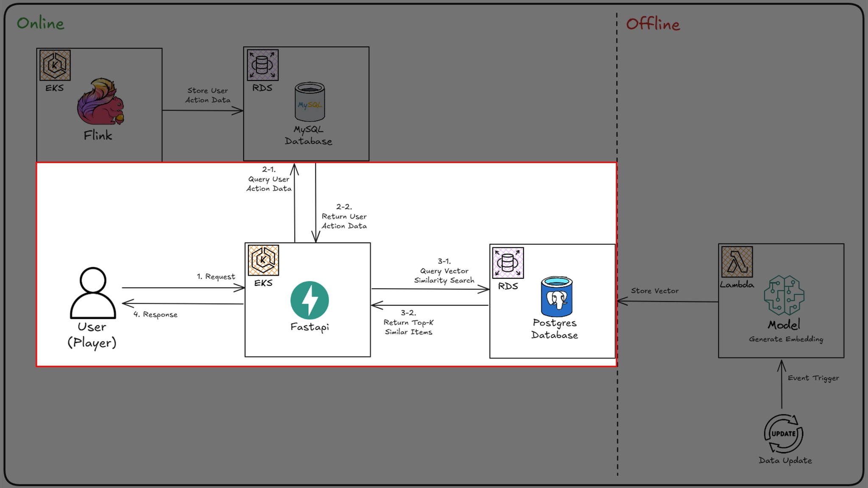Screen dimensions: 868x488
Task: Click the MySQL database cylinder icon
Action: (310, 102)
